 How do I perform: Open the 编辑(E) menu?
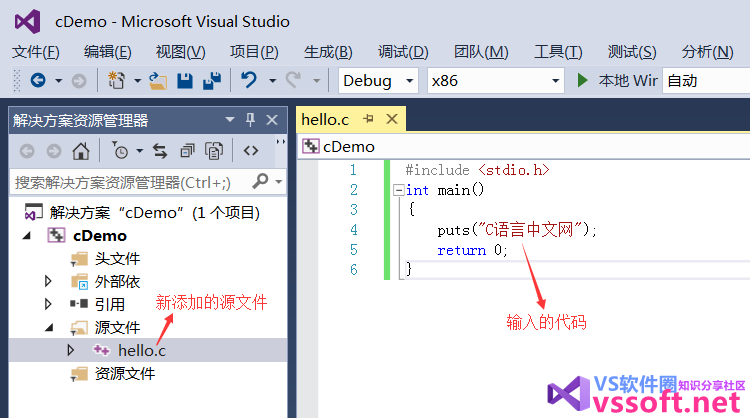[108, 52]
